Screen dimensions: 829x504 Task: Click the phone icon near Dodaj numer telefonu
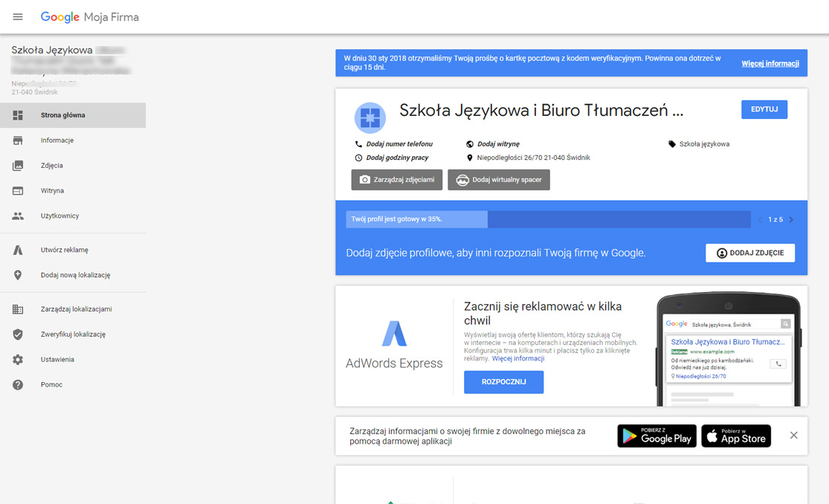tap(358, 144)
